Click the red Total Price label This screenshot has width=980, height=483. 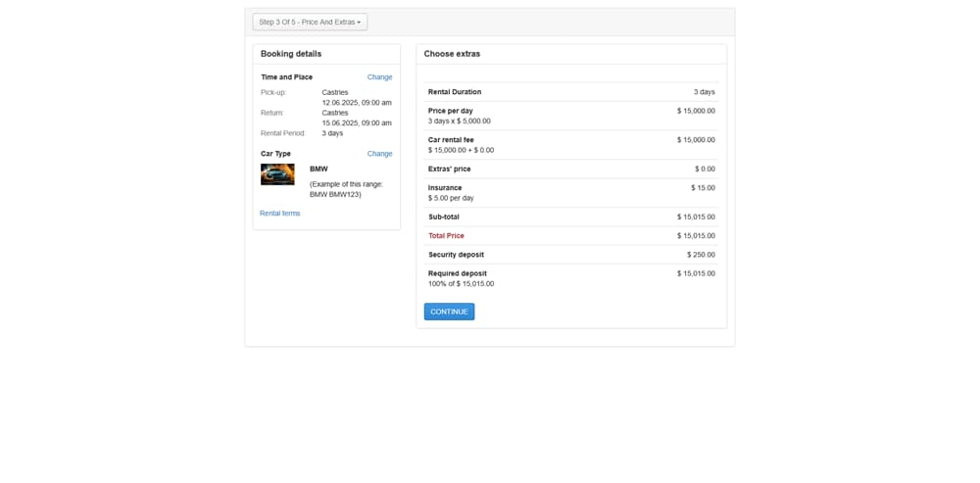[x=446, y=235]
